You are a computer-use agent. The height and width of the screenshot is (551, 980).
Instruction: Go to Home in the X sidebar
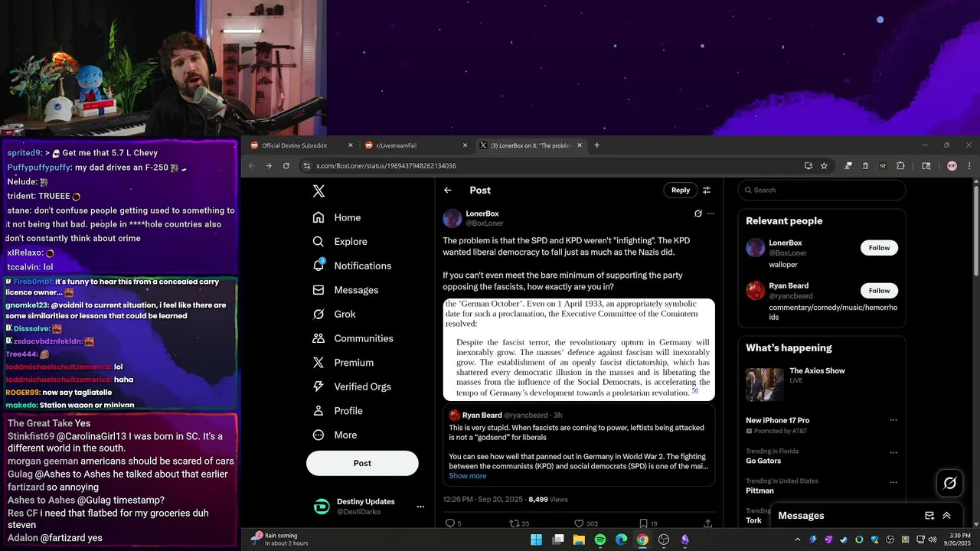(x=337, y=217)
